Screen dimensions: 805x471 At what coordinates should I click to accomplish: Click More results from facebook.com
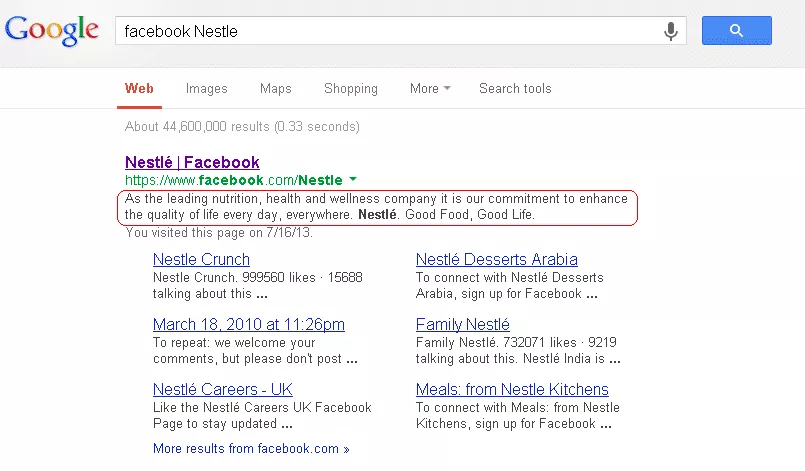[x=251, y=448]
